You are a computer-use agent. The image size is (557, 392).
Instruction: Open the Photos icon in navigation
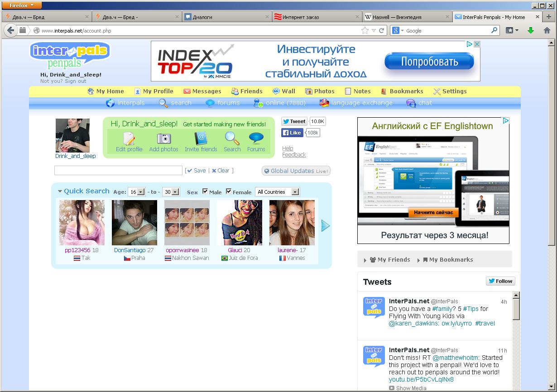(309, 91)
